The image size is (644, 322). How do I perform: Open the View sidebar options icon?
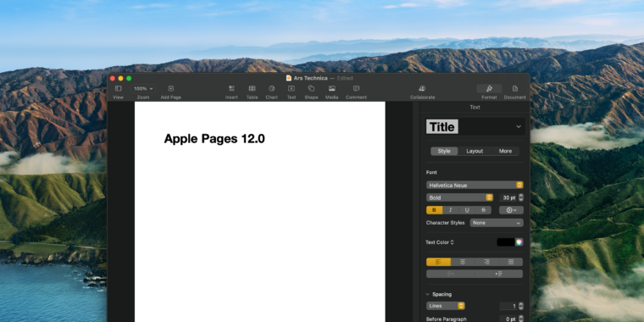[119, 88]
